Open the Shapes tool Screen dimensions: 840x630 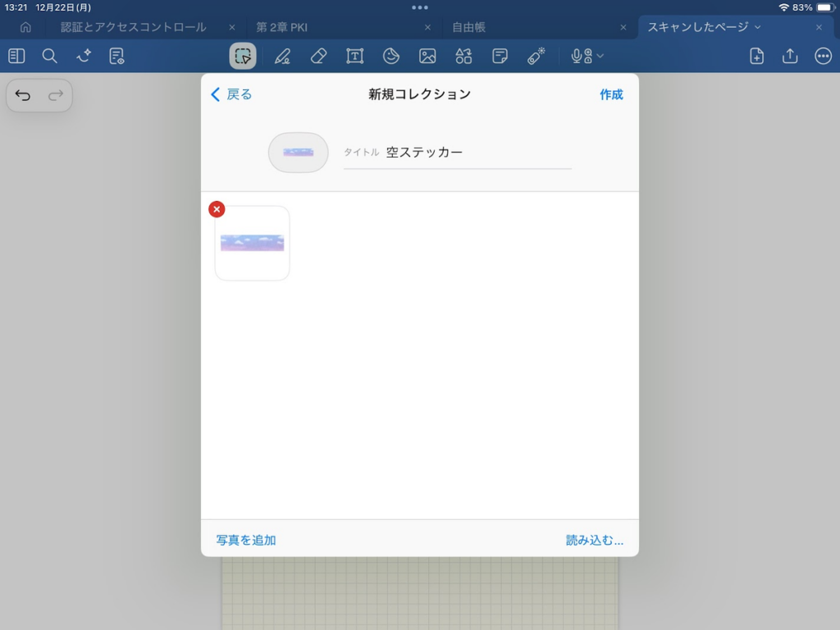pos(463,56)
